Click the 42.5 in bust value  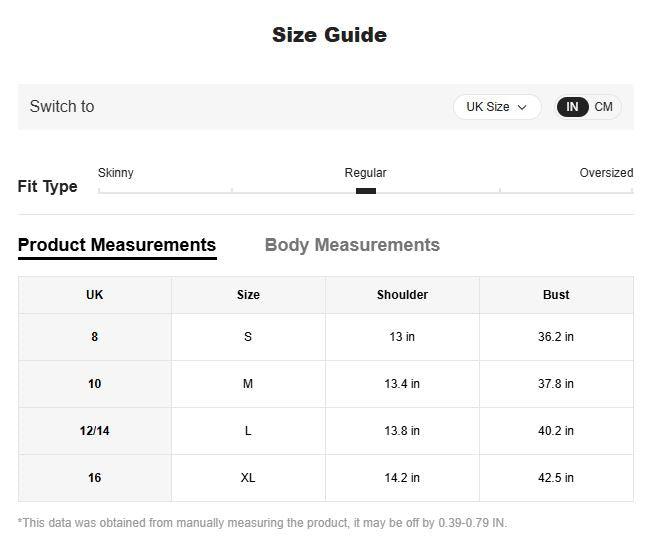click(x=556, y=478)
